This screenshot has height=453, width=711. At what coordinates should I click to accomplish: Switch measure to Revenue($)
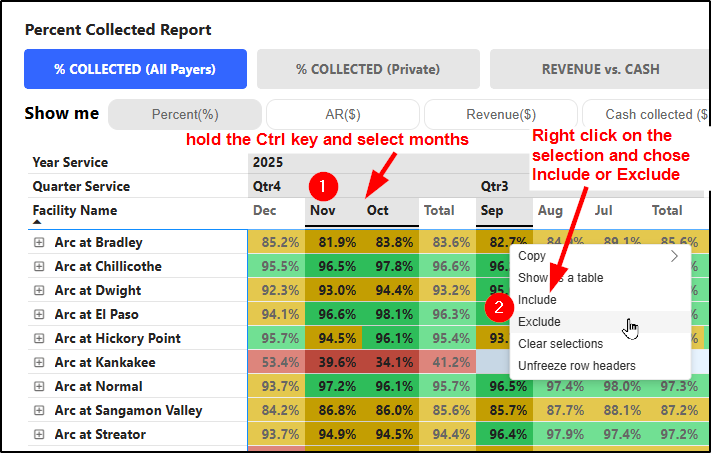pyautogui.click(x=501, y=114)
